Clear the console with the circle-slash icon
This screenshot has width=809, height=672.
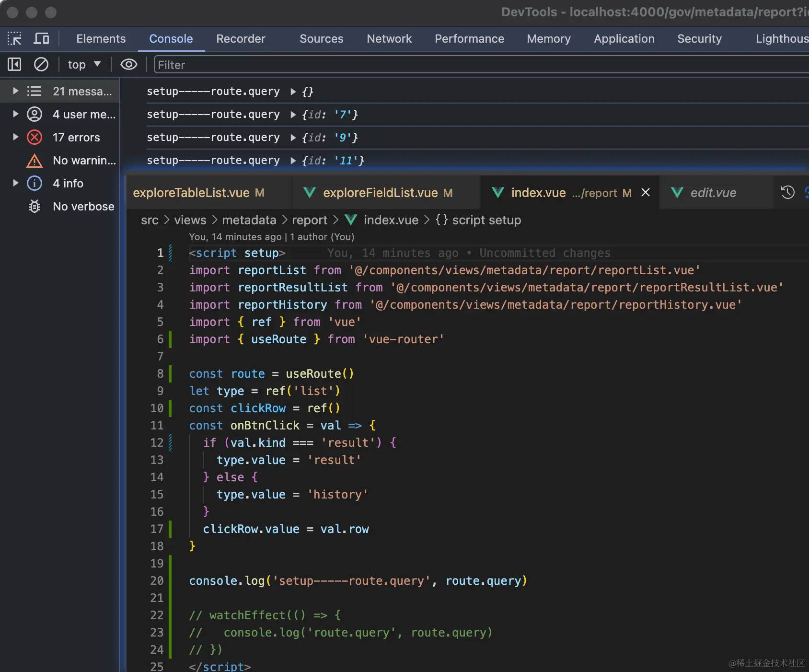click(41, 64)
